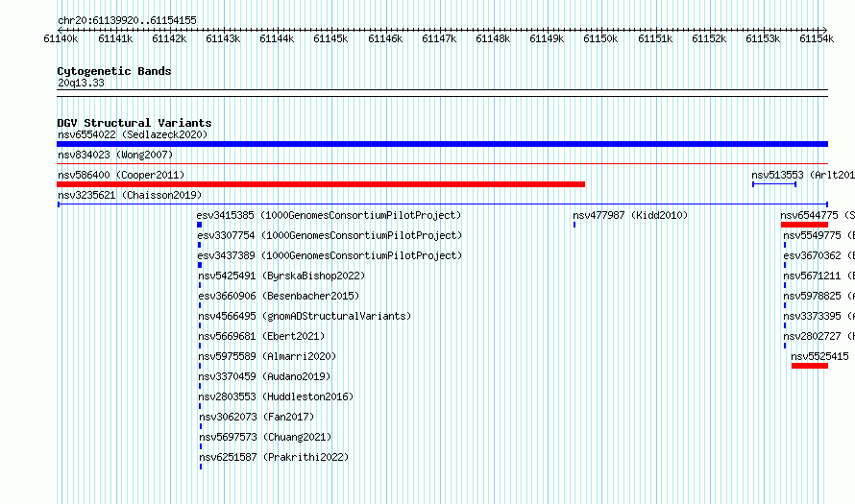Open nsv3062073 (Fan2017) label
The width and height of the screenshot is (855, 504).
point(256,417)
